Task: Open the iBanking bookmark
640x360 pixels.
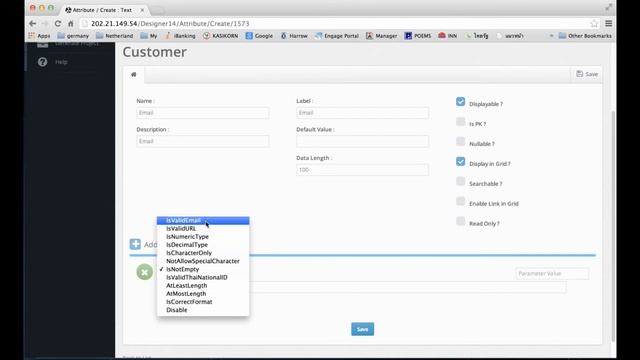Action: coord(180,36)
